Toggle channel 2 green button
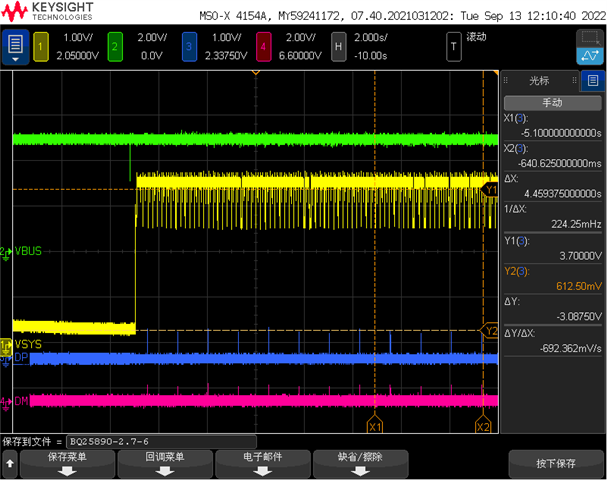The height and width of the screenshot is (480, 607). 115,47
